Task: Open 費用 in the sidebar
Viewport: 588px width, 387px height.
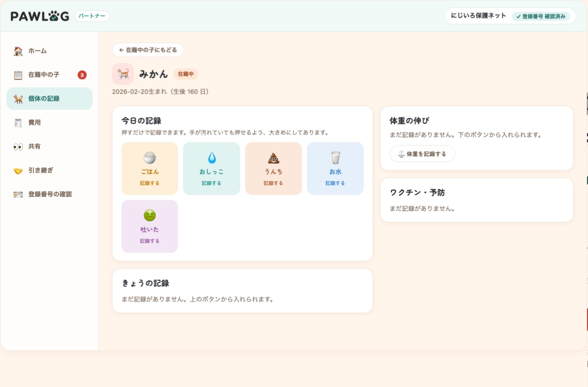Action: [x=49, y=122]
